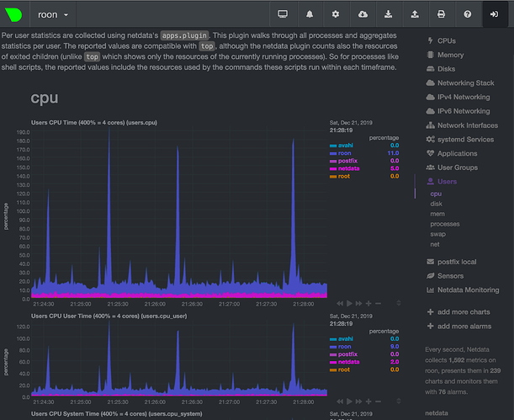The image size is (514, 420).
Task: Pan users.cpu chart left with rewind icon
Action: 340,304
